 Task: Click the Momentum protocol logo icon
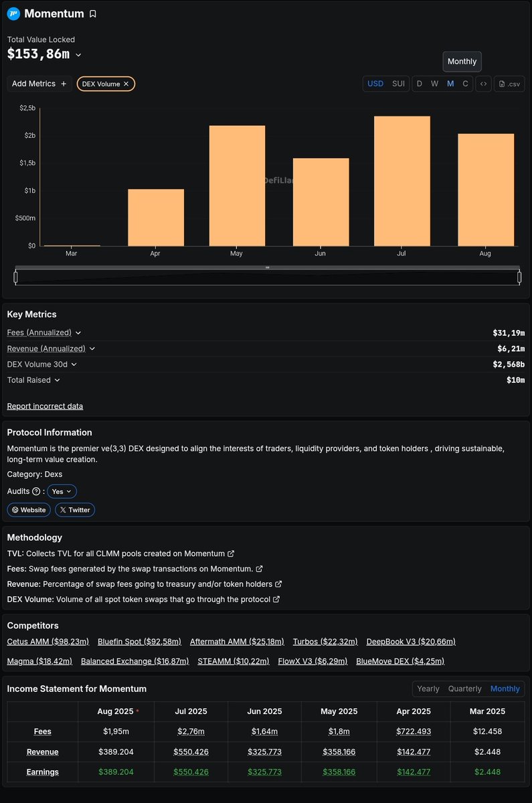point(13,13)
